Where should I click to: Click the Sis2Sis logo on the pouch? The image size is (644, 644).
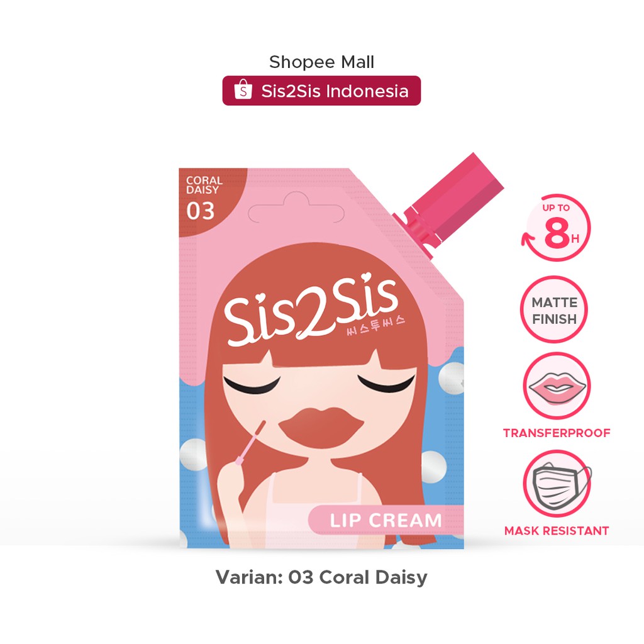click(311, 309)
